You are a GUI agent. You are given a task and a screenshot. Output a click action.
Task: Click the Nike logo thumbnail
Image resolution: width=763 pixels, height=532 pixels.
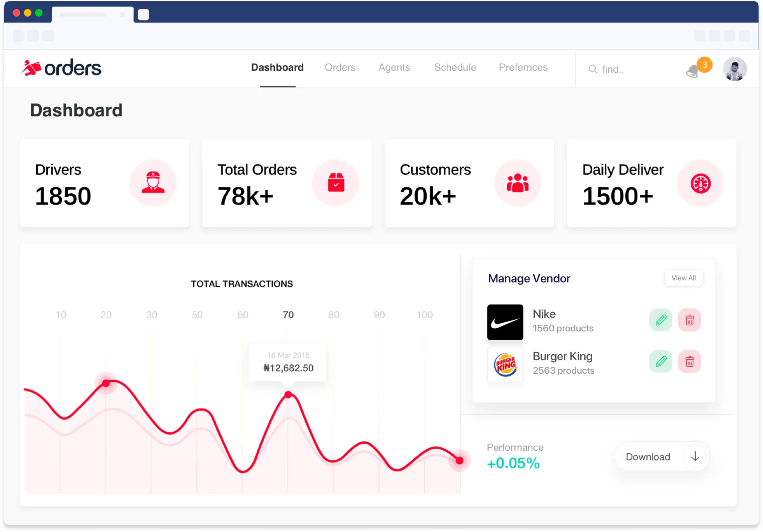pos(505,322)
